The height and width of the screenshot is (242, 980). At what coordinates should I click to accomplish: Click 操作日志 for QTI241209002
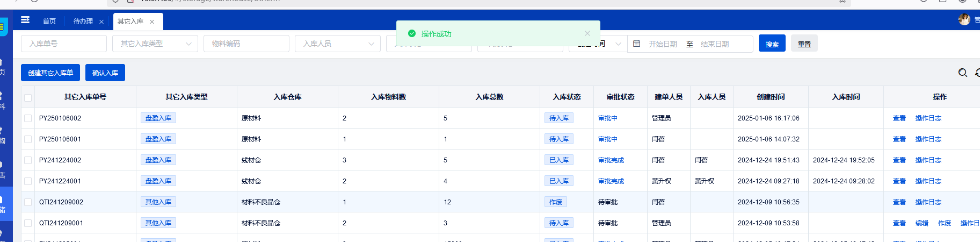928,202
